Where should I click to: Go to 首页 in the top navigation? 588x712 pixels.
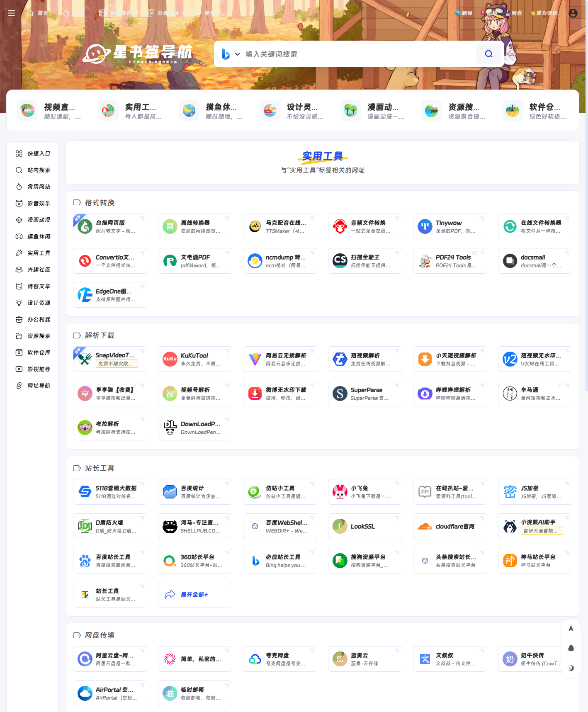pos(37,13)
